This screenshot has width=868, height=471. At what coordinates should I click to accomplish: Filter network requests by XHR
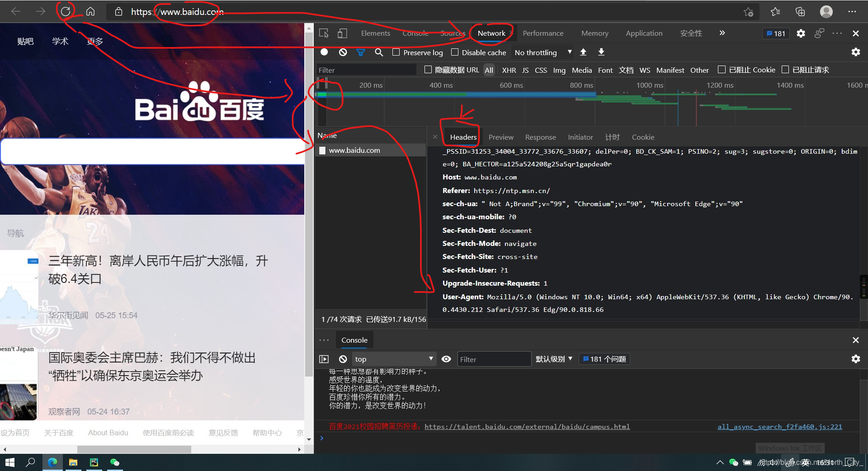(x=509, y=70)
